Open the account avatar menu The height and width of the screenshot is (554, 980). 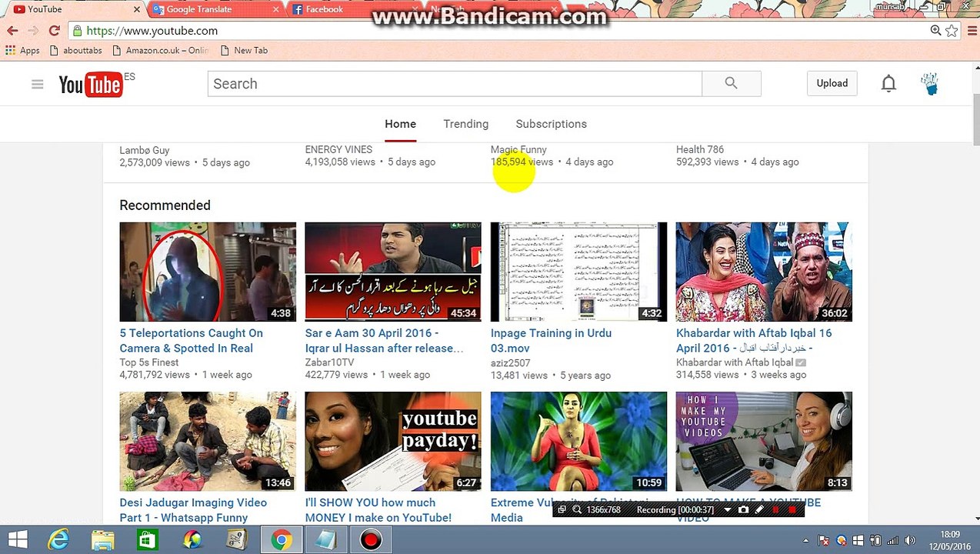(x=931, y=83)
